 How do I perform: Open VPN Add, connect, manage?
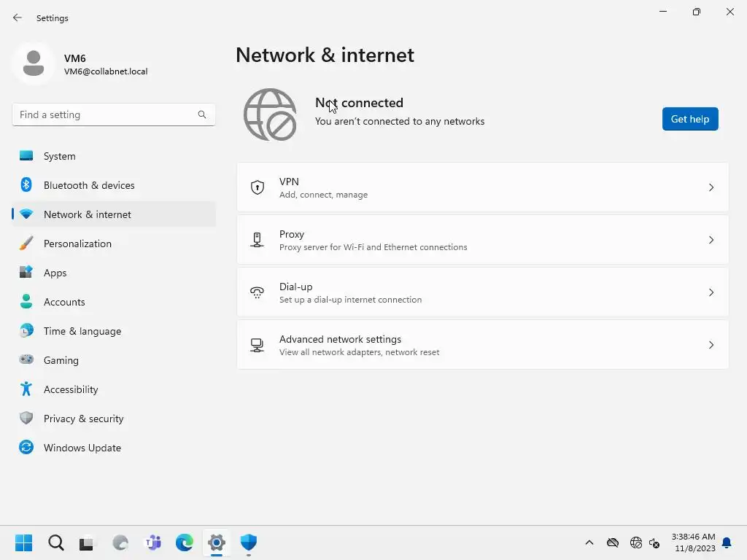pyautogui.click(x=483, y=187)
